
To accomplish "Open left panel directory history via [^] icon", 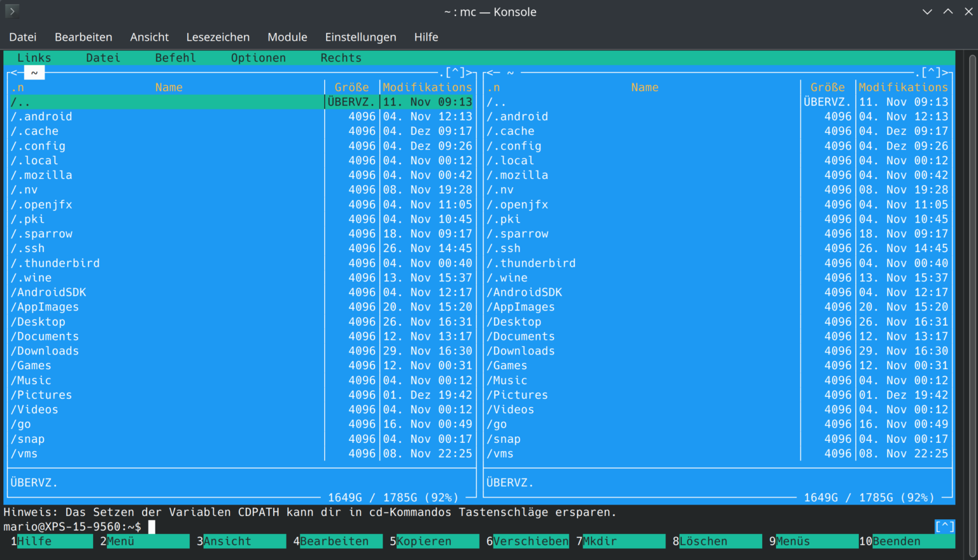I will (455, 72).
